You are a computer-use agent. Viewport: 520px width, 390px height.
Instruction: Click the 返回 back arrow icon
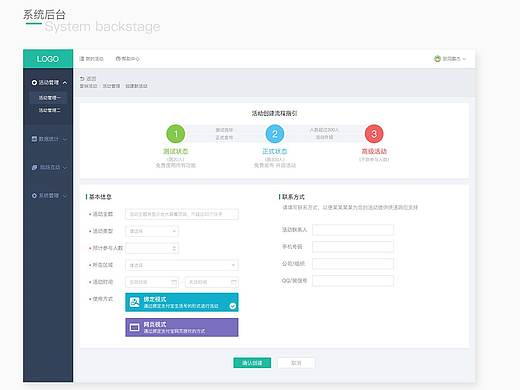coord(82,79)
